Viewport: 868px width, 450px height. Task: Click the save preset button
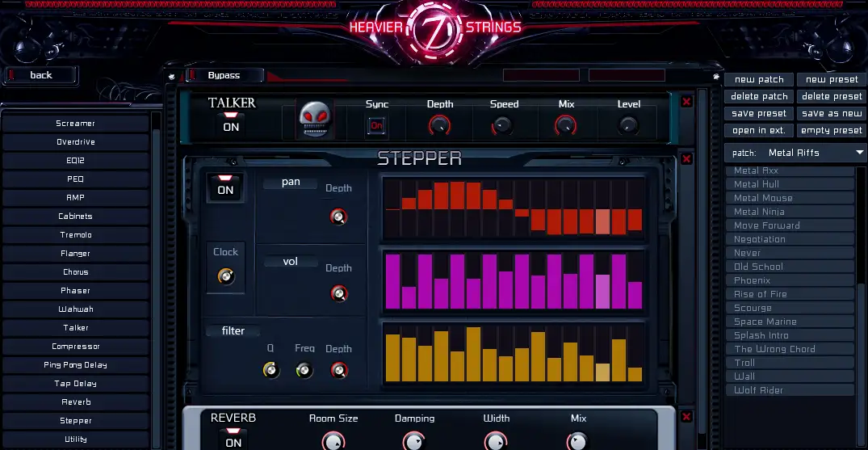tap(759, 114)
